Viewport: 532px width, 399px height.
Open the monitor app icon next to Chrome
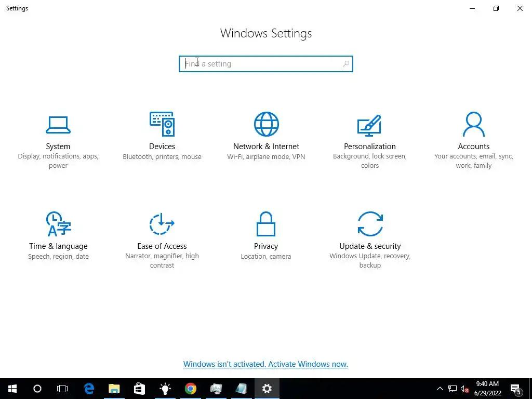point(216,389)
